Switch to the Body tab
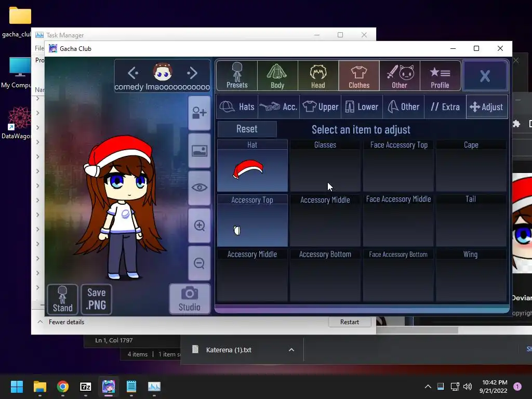The height and width of the screenshot is (399, 532). (x=277, y=75)
